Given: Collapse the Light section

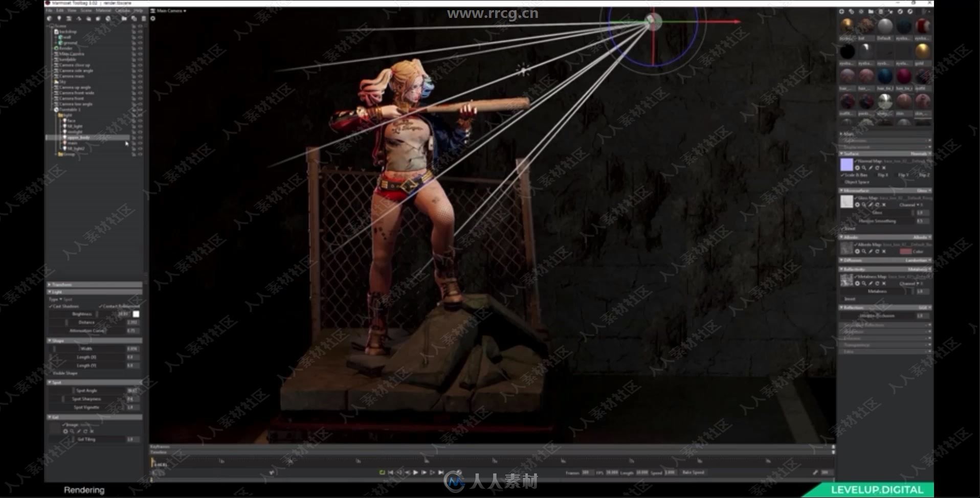Looking at the screenshot, I should click(95, 292).
